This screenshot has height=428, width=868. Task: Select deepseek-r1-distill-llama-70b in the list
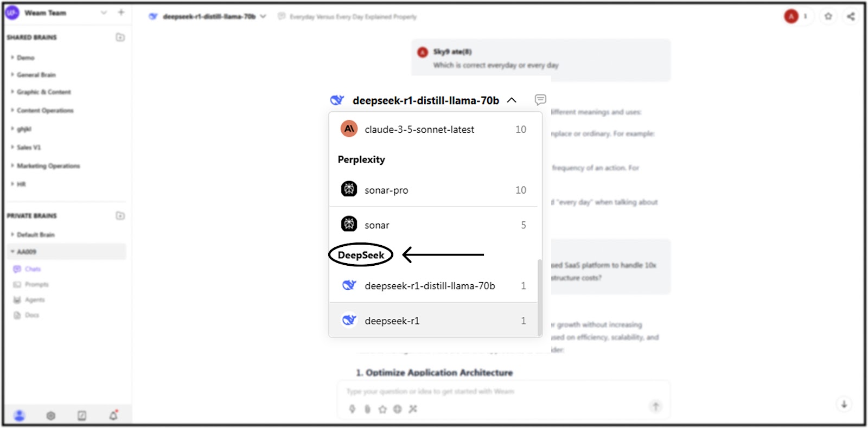pyautogui.click(x=433, y=285)
